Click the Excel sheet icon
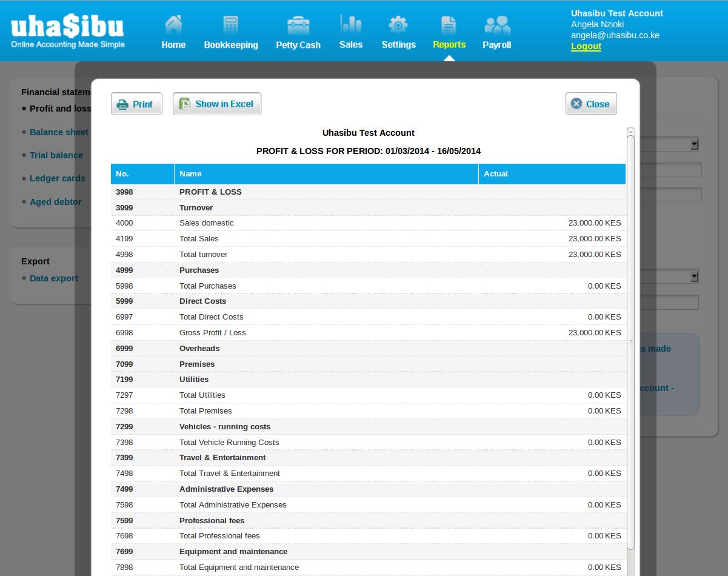 click(184, 104)
